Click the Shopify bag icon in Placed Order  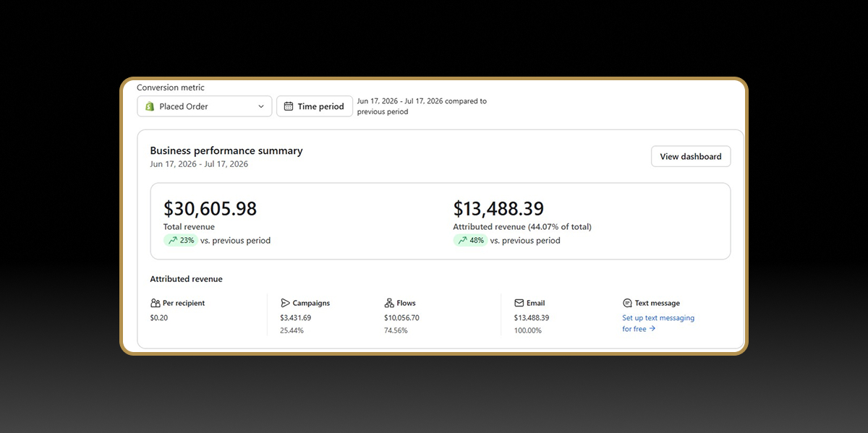[x=150, y=106]
